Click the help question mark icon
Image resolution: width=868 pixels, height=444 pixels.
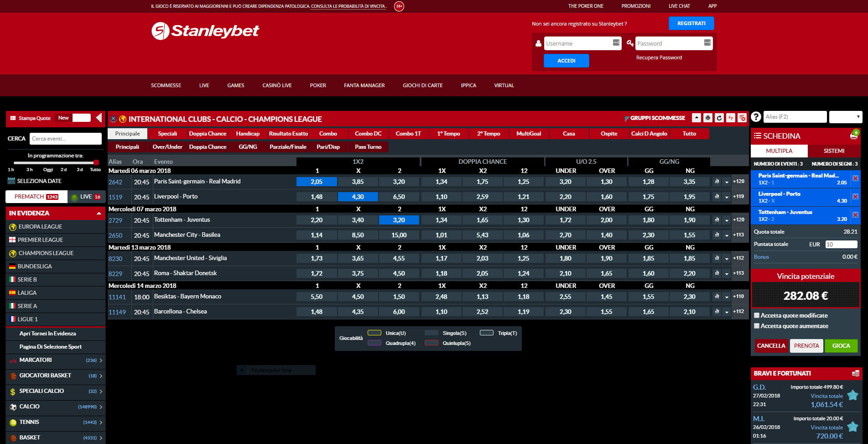[756, 117]
